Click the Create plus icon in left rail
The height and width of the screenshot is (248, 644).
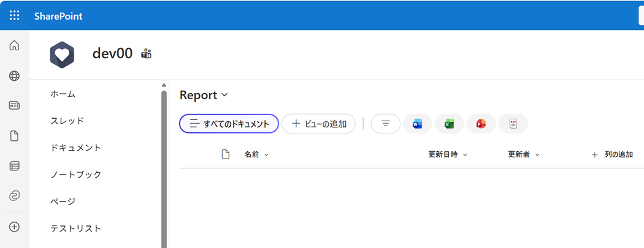[x=14, y=227]
